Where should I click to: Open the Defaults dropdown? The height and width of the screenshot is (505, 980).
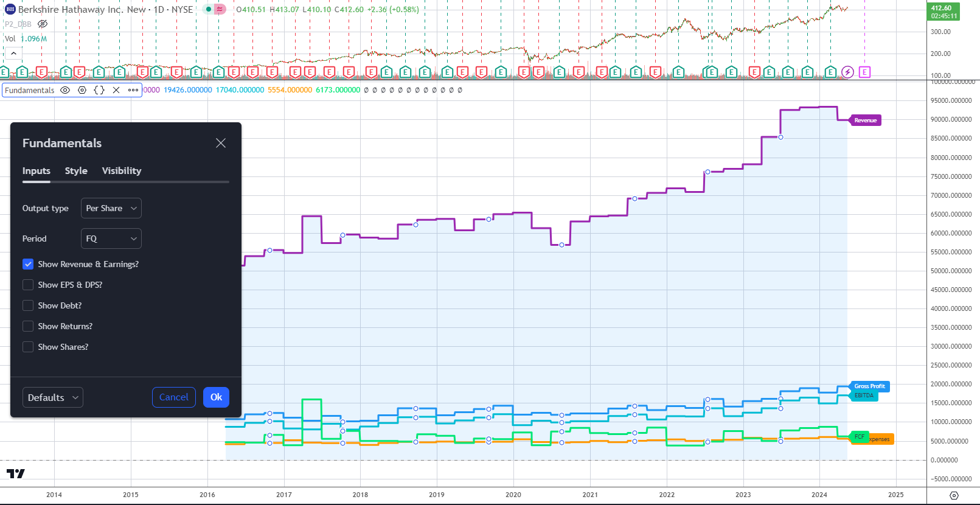click(53, 397)
